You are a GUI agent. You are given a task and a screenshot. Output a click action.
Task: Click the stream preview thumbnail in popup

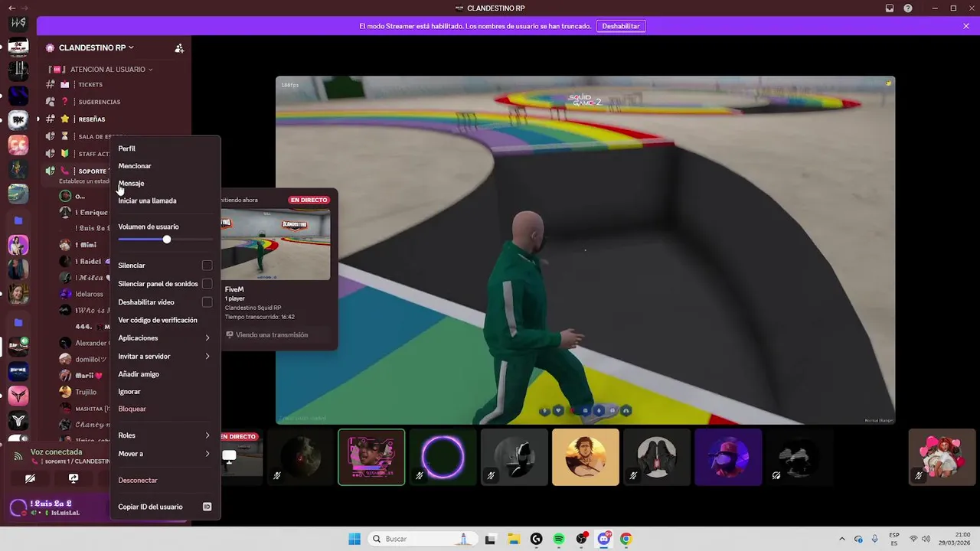tap(276, 244)
